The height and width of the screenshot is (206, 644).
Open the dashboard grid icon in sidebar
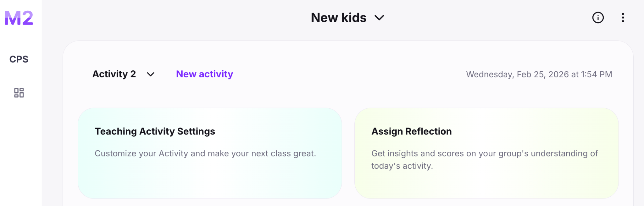tap(19, 93)
